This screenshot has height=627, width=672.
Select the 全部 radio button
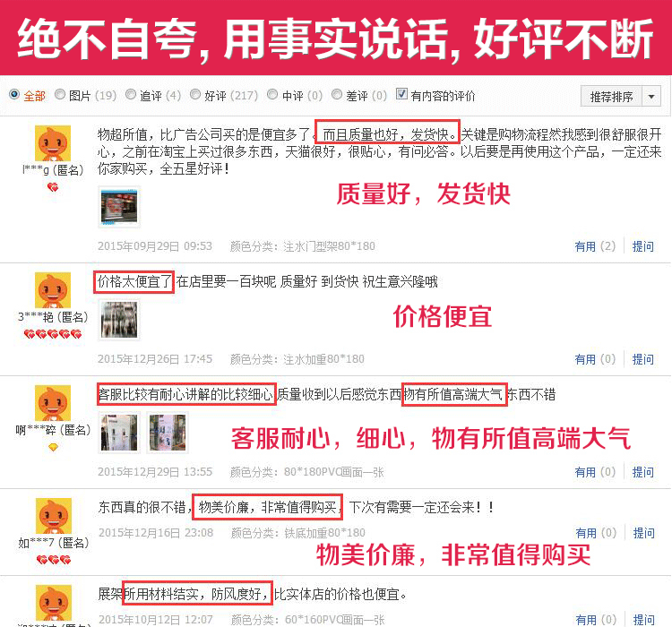14,94
